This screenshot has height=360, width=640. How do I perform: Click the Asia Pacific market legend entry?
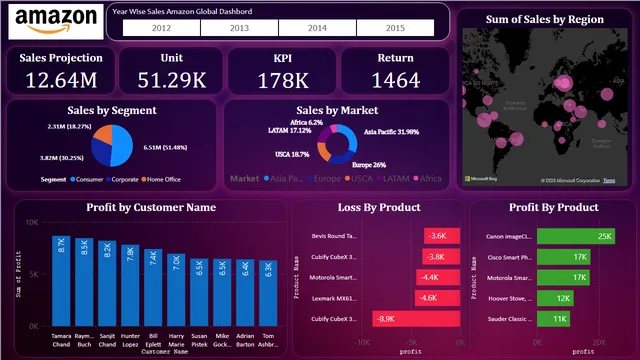284,178
